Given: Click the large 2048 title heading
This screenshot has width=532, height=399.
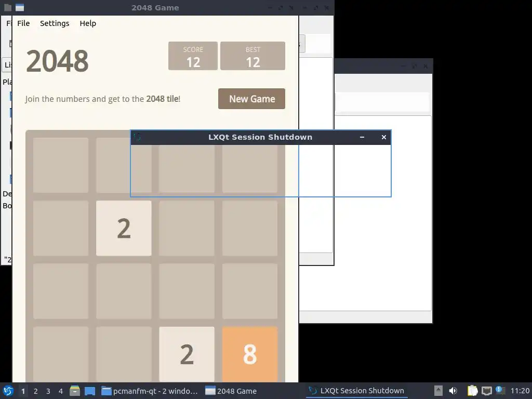Looking at the screenshot, I should [x=57, y=61].
